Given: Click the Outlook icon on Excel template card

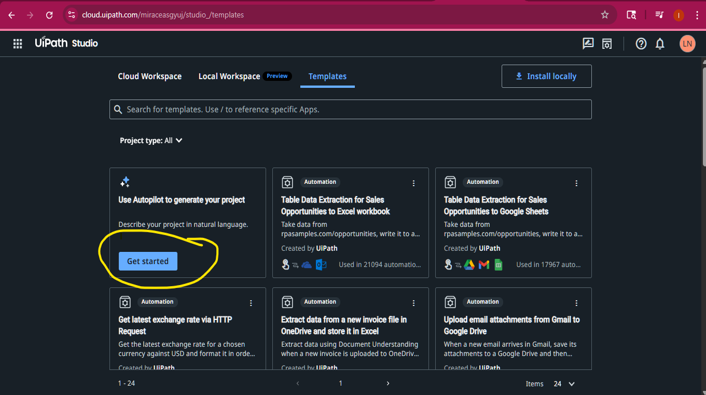Looking at the screenshot, I should pos(321,264).
